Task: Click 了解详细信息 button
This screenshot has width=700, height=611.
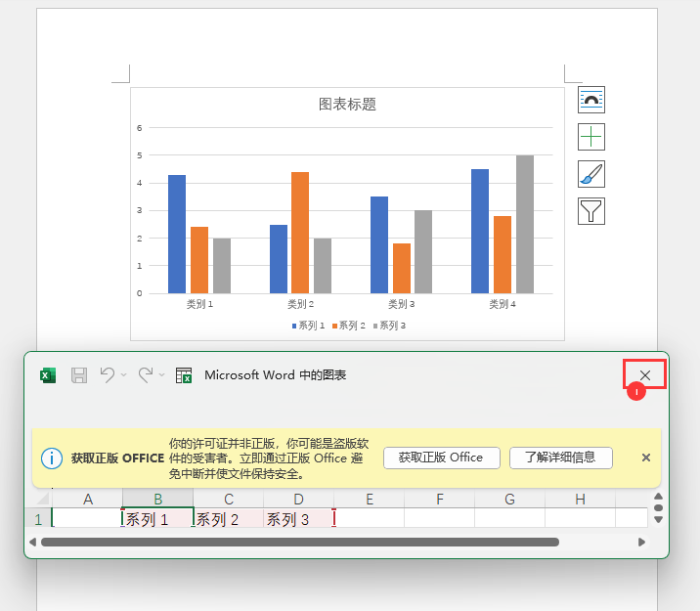Action: (561, 458)
